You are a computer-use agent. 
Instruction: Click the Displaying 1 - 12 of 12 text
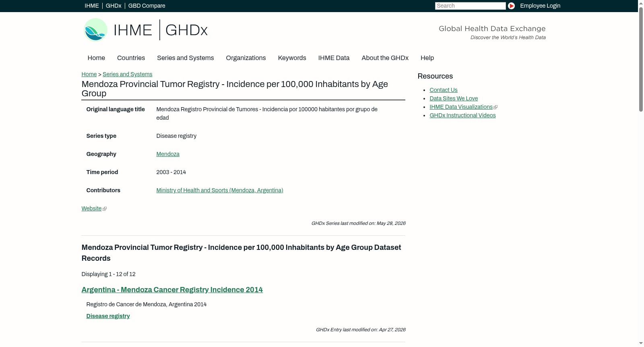[108, 274]
